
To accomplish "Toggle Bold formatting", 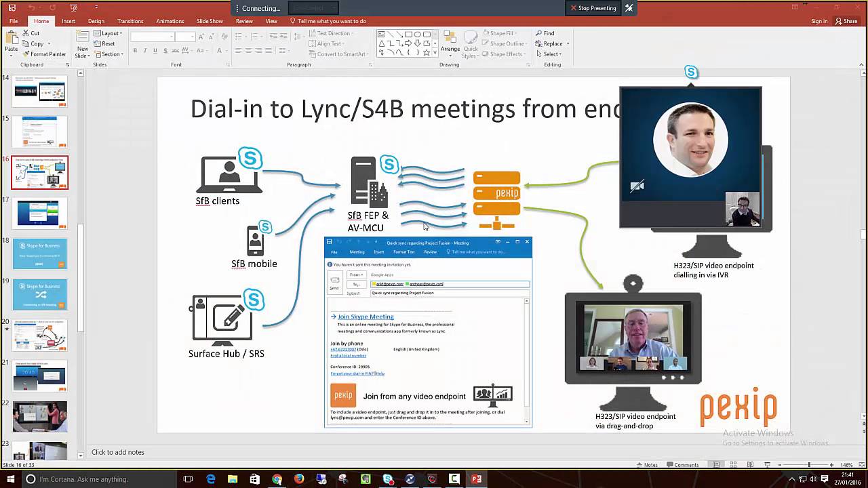I will pyautogui.click(x=135, y=51).
